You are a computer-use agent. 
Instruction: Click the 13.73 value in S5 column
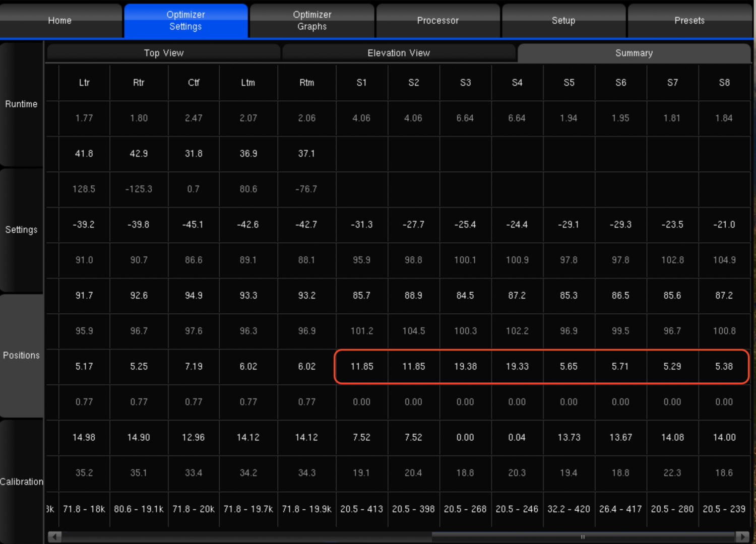[x=569, y=438]
